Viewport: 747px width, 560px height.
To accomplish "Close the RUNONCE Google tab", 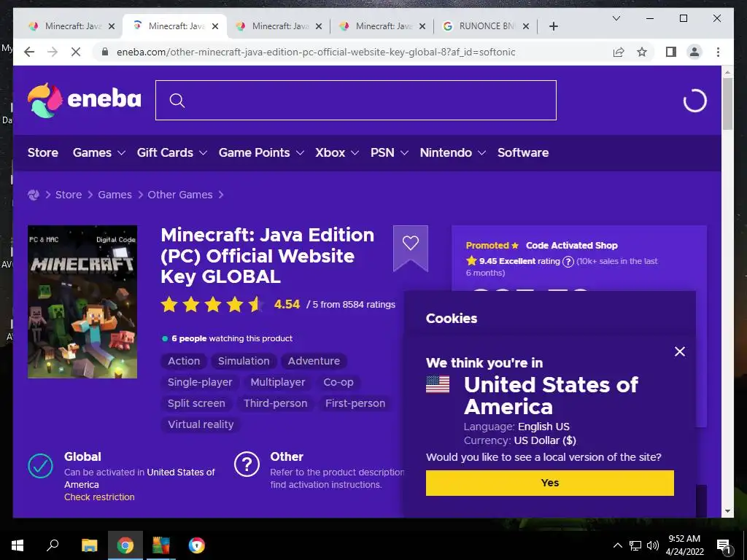I will pos(526,26).
